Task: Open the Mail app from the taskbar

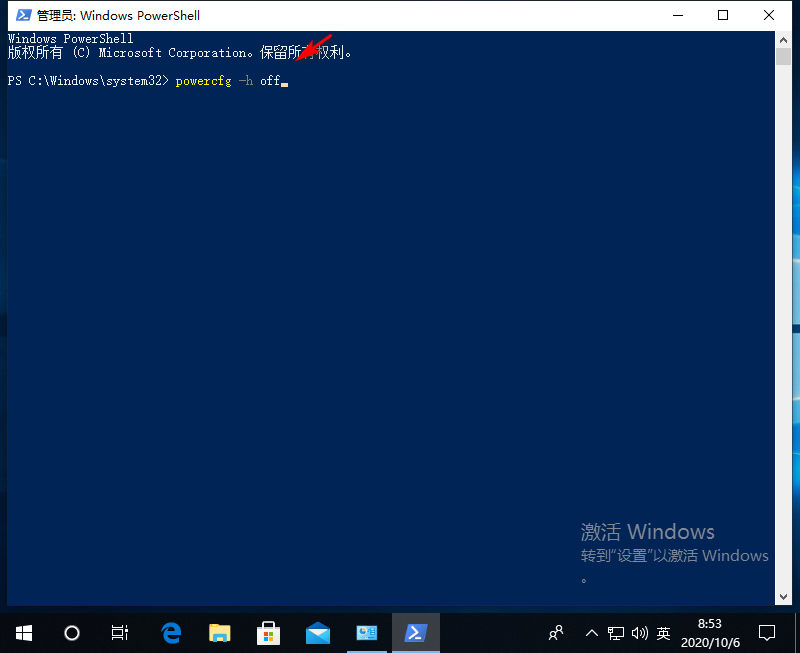Action: click(x=317, y=633)
